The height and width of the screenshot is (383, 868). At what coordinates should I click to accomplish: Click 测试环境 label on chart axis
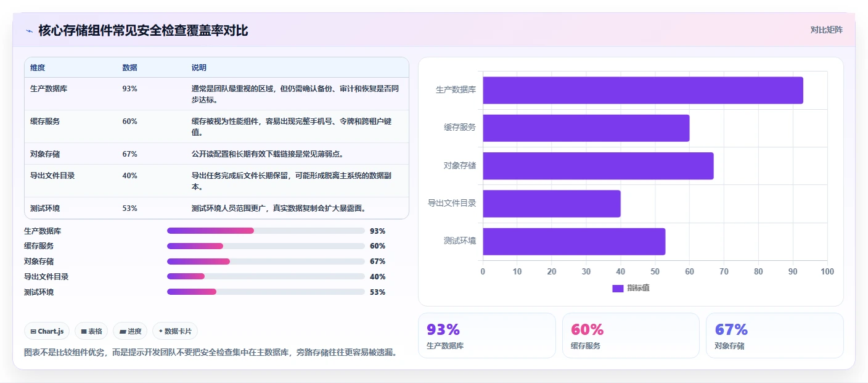point(460,241)
